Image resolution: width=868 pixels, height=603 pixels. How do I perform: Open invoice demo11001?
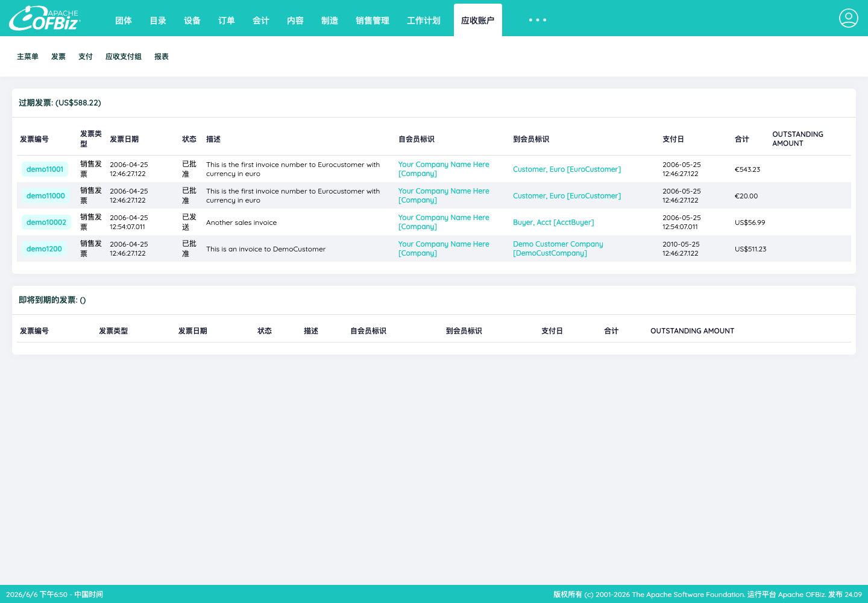[45, 169]
